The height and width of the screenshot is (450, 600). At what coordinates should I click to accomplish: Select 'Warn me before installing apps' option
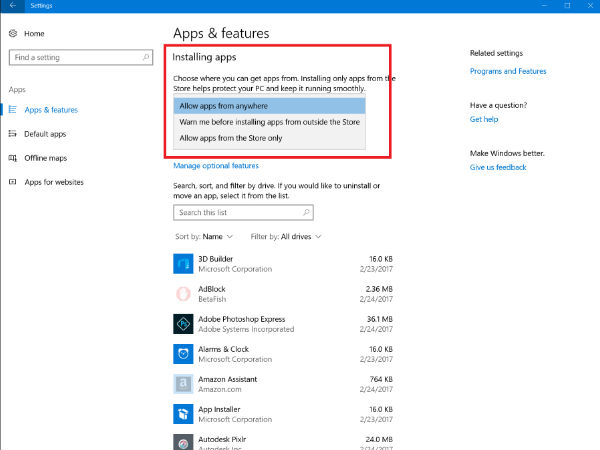tap(270, 121)
